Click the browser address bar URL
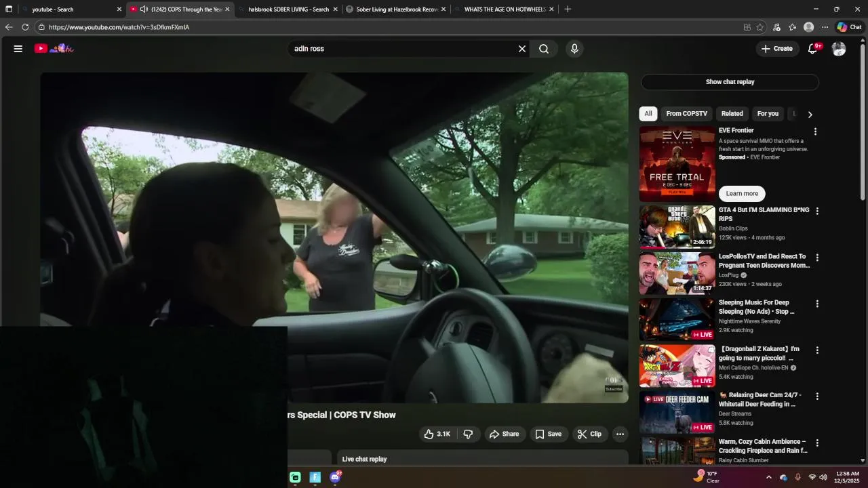 coord(119,27)
